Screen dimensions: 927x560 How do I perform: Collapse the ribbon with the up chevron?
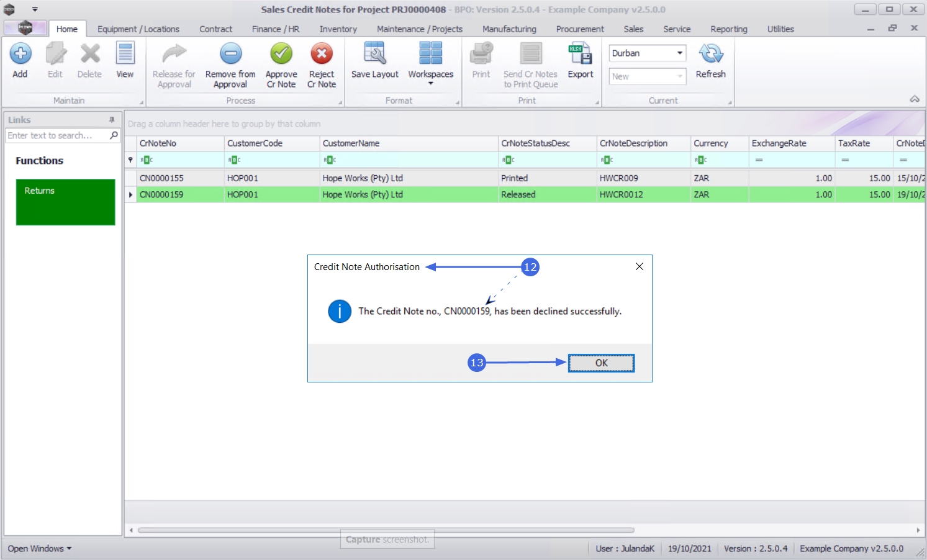click(x=915, y=99)
